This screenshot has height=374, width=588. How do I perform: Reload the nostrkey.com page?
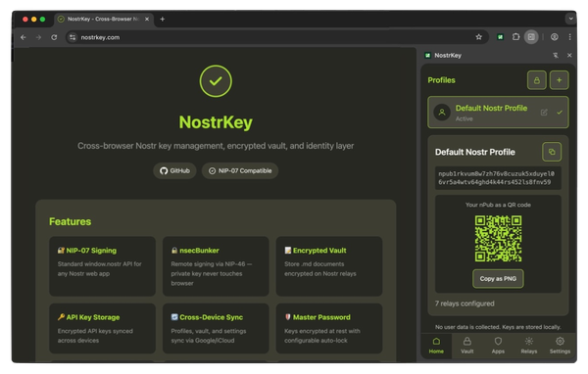click(x=54, y=37)
